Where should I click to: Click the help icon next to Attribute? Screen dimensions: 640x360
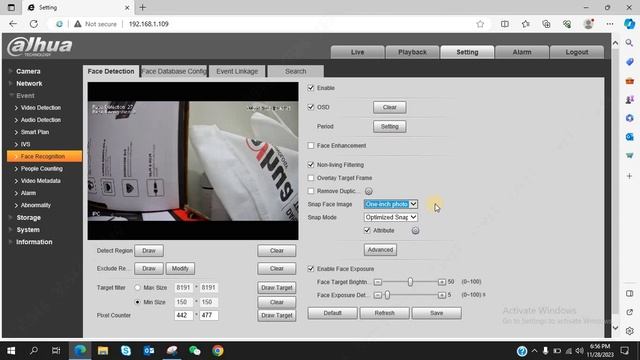coord(415,231)
